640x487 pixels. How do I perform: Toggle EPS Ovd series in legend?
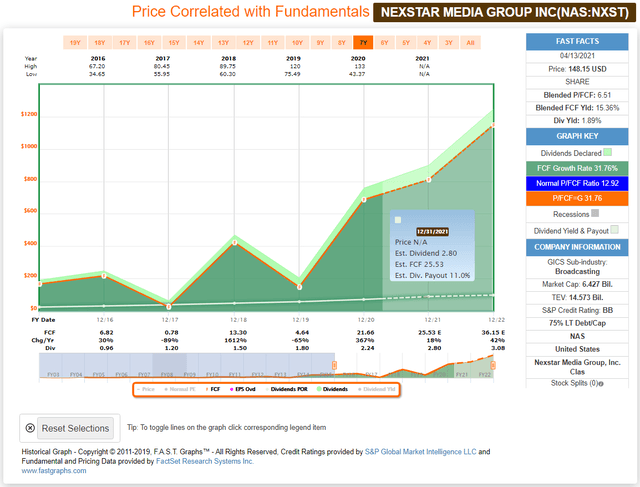click(x=243, y=389)
